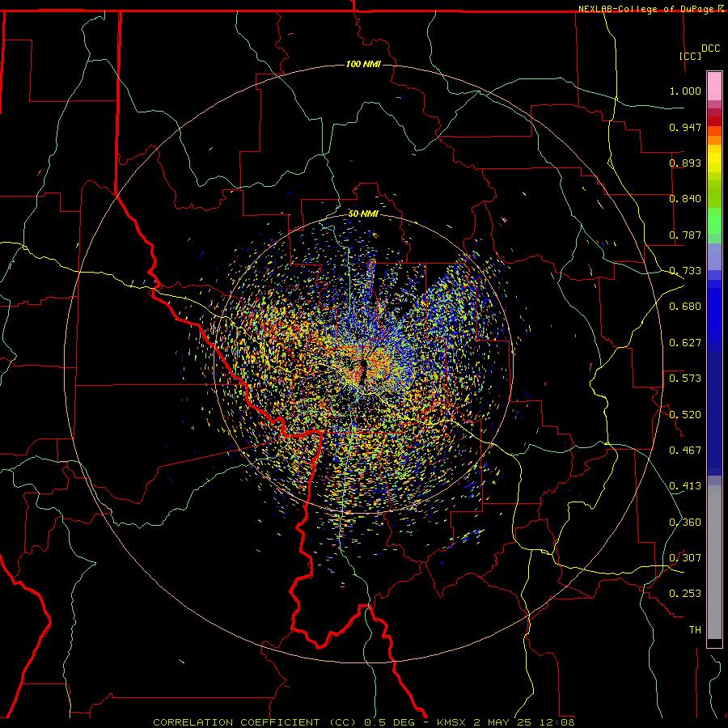Click the 0.467 legend value
Screen dimensions: 728x728
[x=685, y=451]
